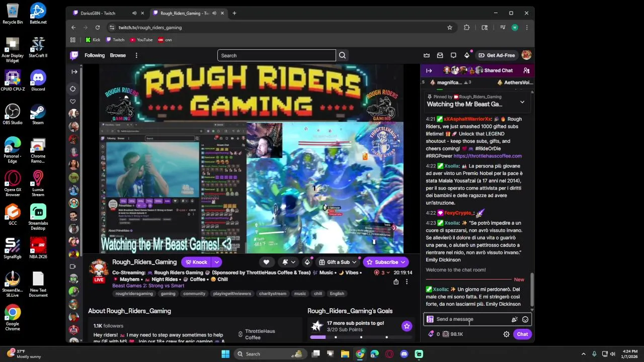The image size is (644, 362).
Task: Click the Bits cheer icon next to Gift a Sub
Action: (307, 262)
